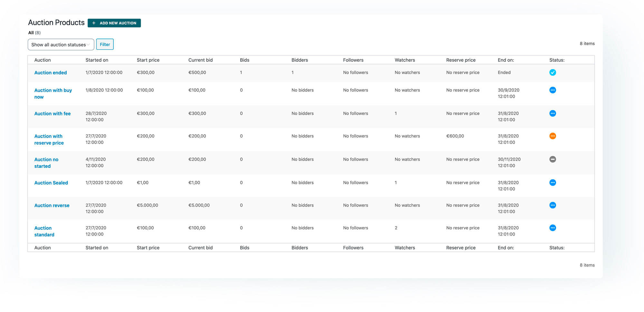Click the €5.000,00 start price for Auction reverse
The height and width of the screenshot is (312, 644).
[x=147, y=205]
